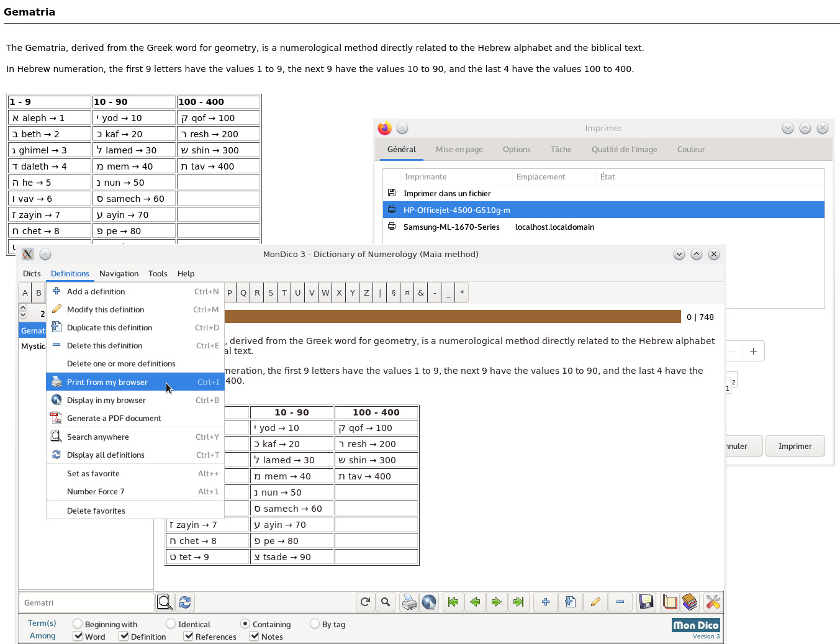
Task: Choose Add a definition menu entry
Action: pyautogui.click(x=135, y=291)
